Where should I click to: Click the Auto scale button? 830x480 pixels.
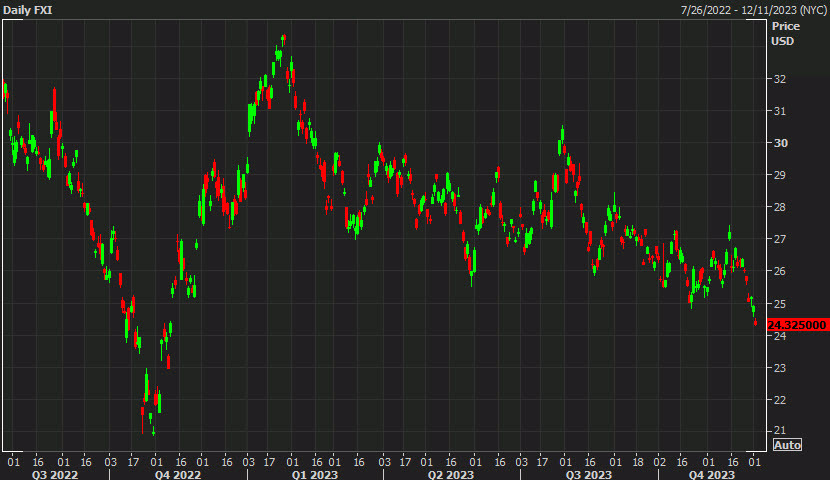click(787, 445)
